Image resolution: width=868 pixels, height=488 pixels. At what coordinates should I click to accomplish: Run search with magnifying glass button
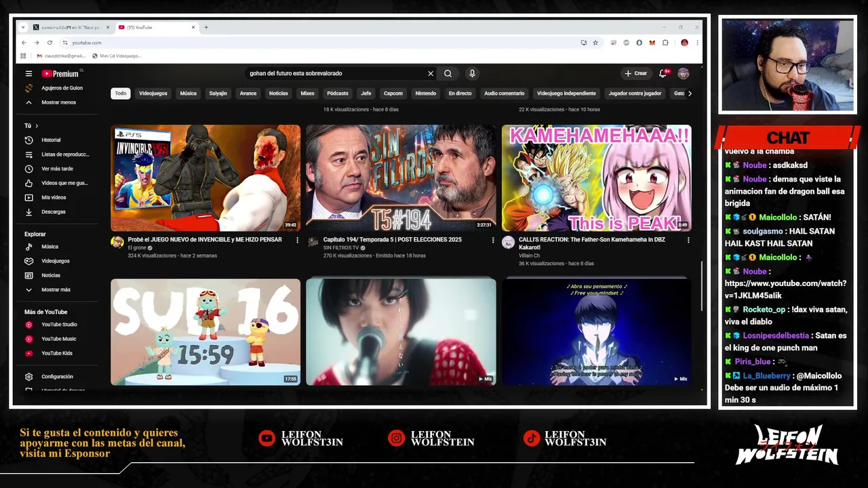pos(448,73)
